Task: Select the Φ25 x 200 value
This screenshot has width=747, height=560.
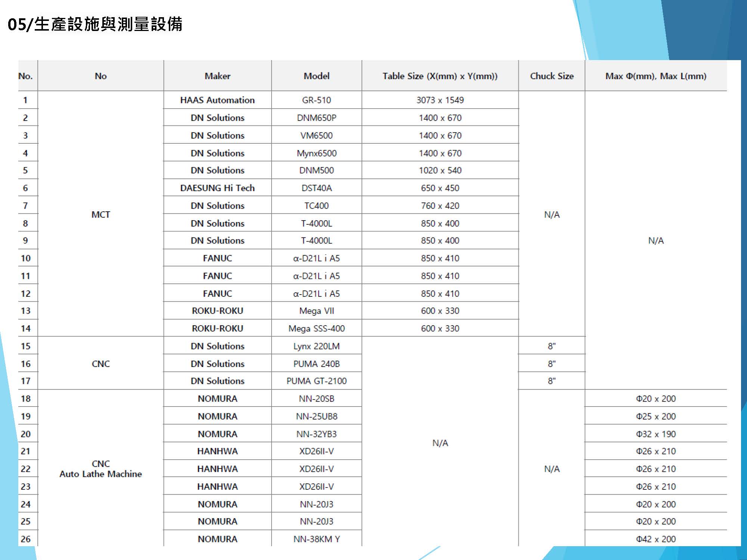Action: [x=656, y=416]
